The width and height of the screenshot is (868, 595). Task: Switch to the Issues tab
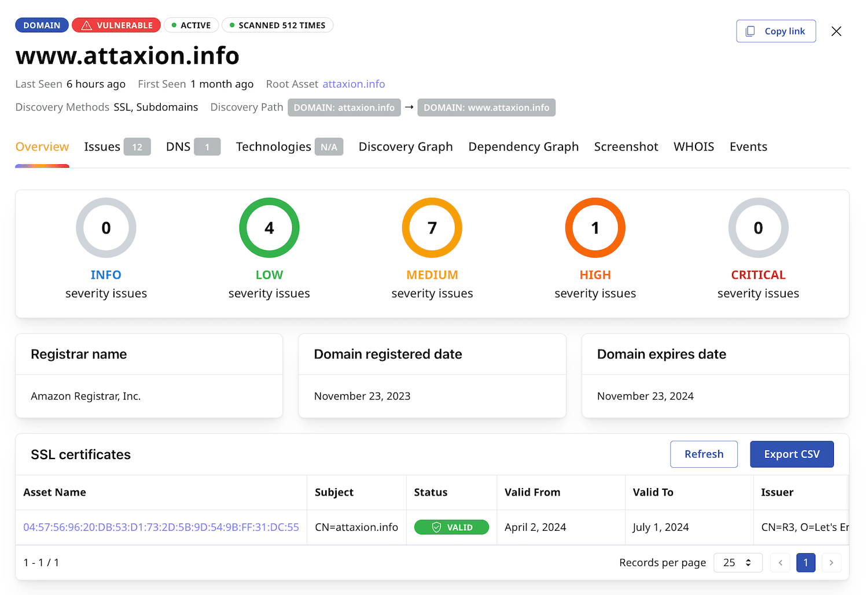(116, 147)
